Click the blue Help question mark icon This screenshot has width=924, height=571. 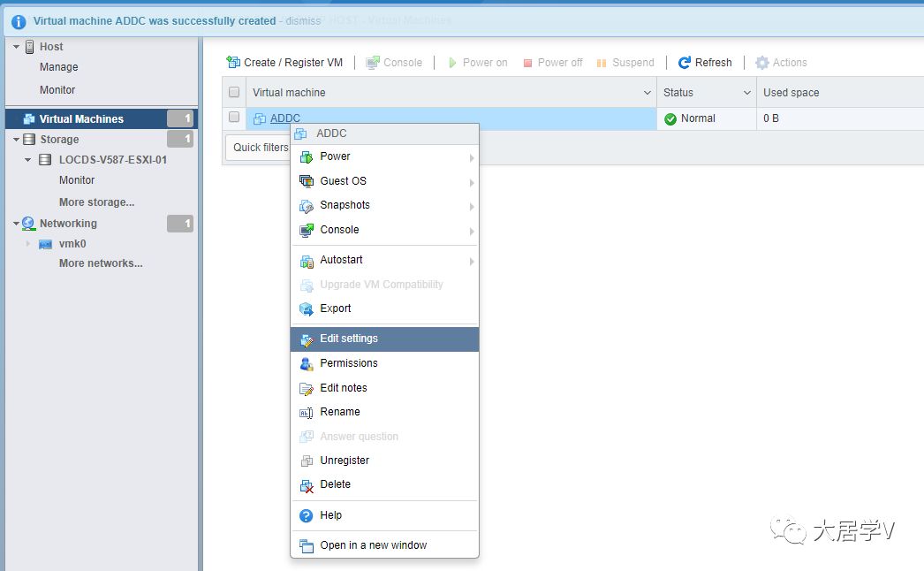307,516
